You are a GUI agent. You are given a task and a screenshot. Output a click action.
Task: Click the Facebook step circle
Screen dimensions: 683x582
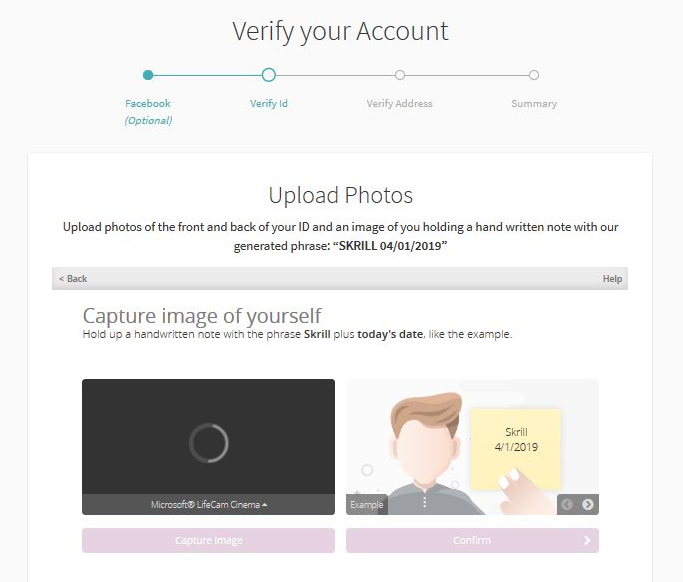(x=148, y=75)
